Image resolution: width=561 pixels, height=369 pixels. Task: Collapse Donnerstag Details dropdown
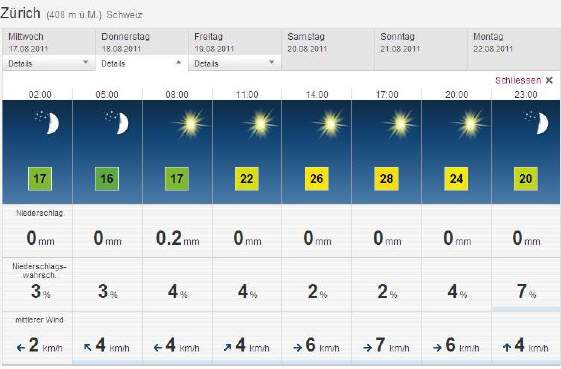pyautogui.click(x=142, y=63)
